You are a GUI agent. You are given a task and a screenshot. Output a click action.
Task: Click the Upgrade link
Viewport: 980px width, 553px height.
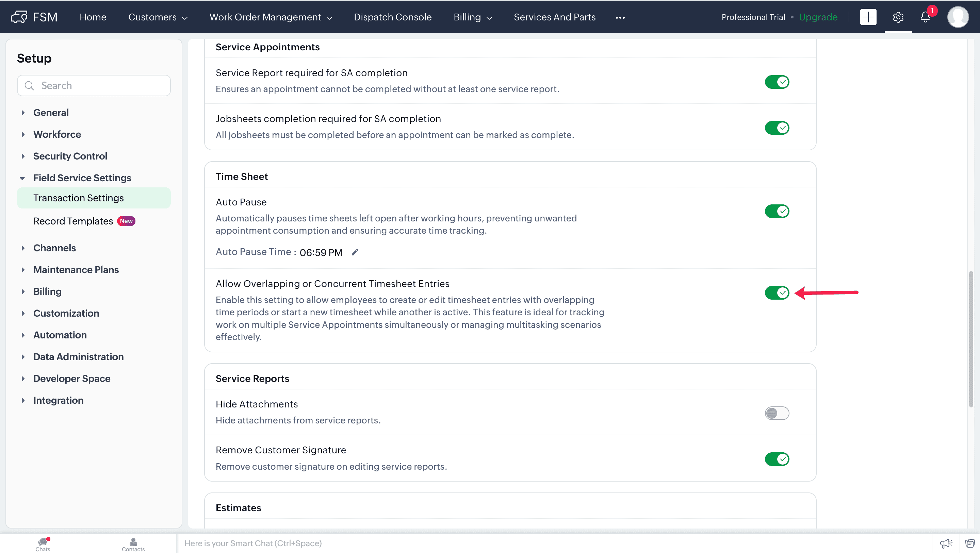pyautogui.click(x=818, y=17)
